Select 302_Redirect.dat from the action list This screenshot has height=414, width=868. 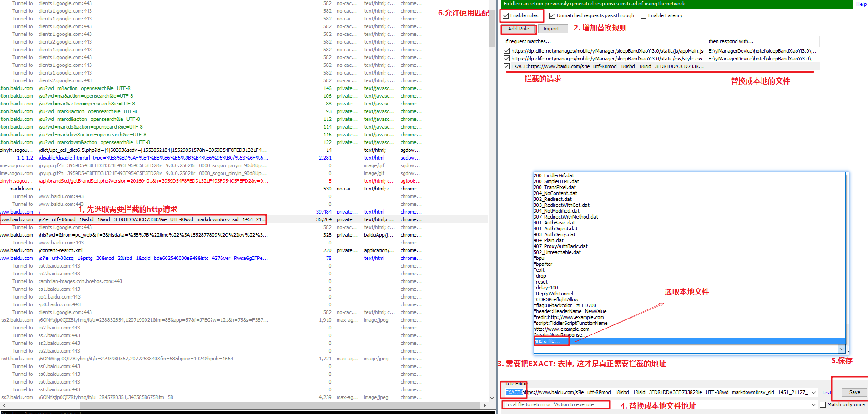[x=689, y=199]
